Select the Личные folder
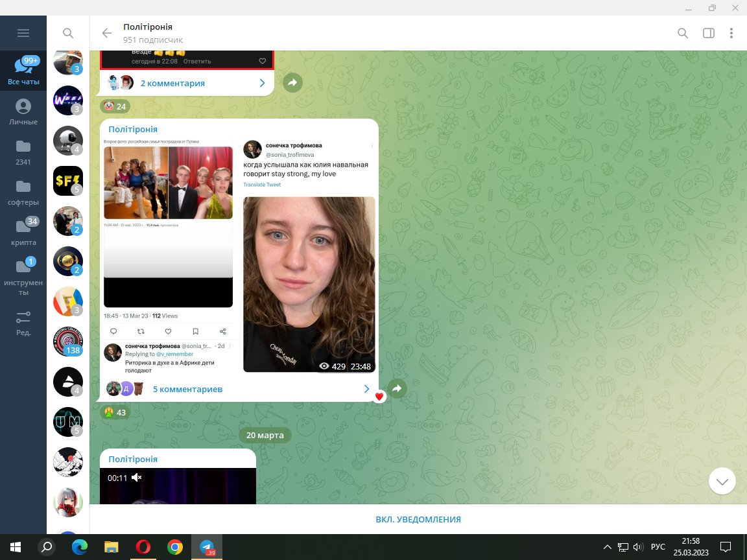 coord(23,111)
